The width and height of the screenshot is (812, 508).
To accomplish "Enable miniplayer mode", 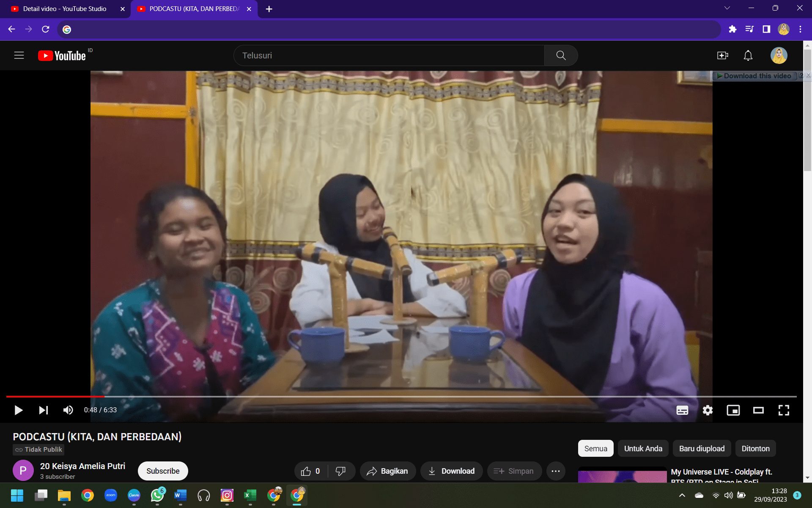I will point(733,410).
